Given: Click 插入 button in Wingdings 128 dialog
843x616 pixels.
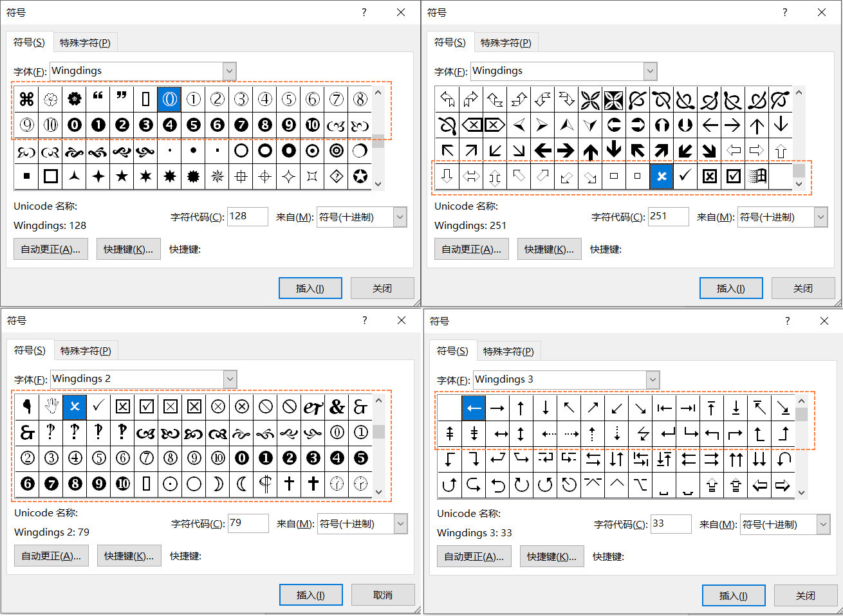Looking at the screenshot, I should (x=310, y=289).
